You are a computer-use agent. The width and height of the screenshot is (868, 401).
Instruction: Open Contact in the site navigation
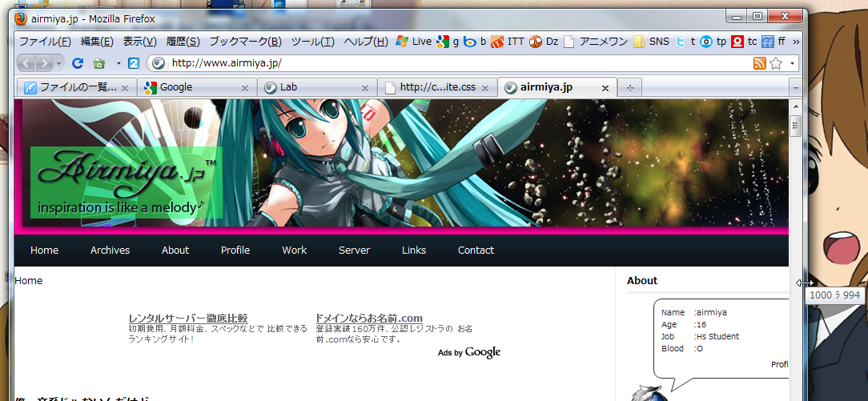tap(476, 251)
